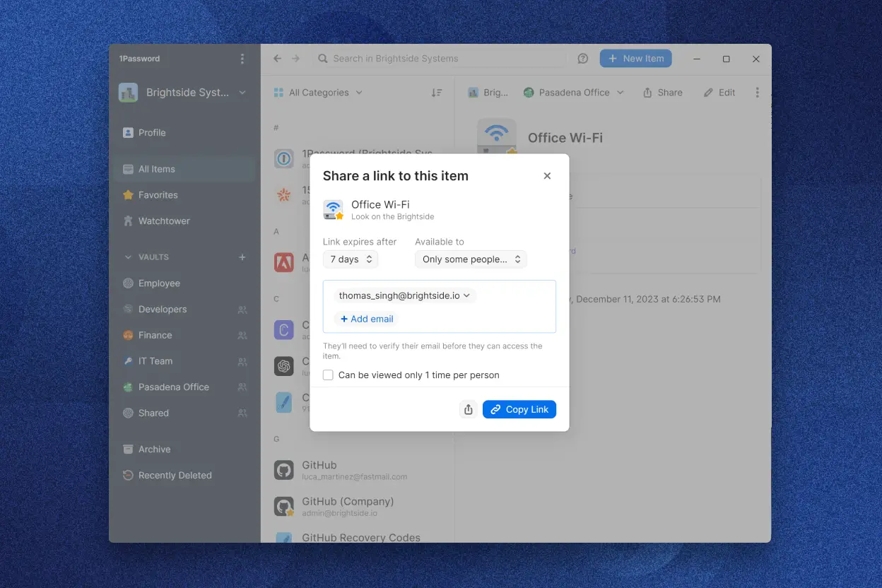Click the plus icon to add a vault
Viewport: 882px width, 588px height.
[x=242, y=257]
